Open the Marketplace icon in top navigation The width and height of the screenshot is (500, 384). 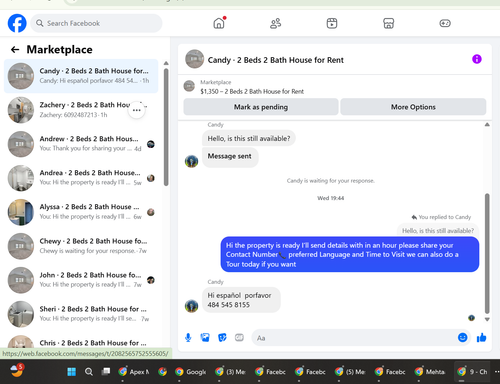(x=388, y=23)
